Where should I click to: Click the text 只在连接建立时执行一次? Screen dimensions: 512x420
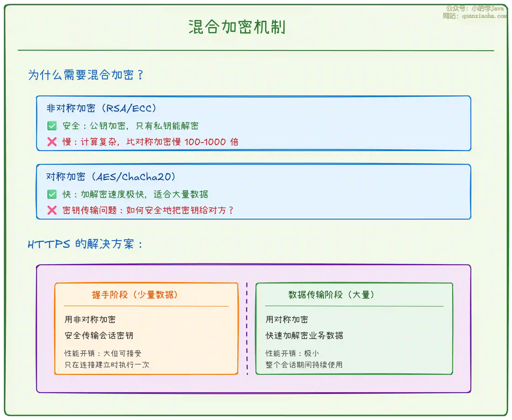107,365
